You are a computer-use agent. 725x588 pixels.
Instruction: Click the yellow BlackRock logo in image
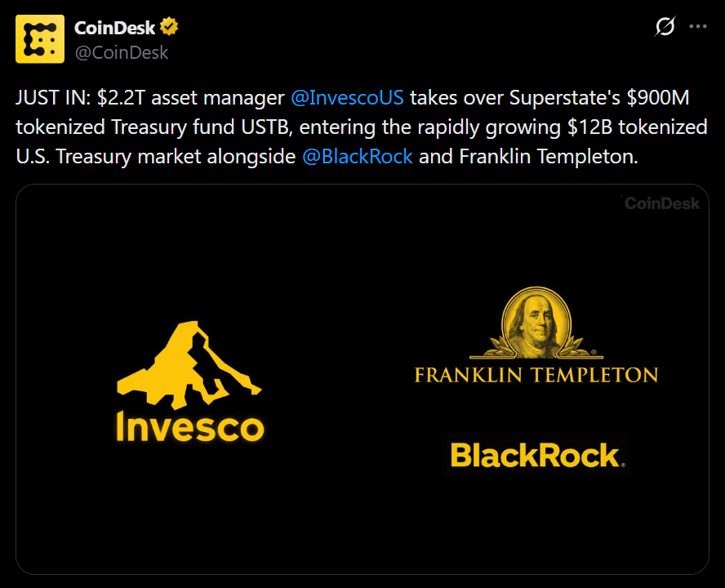pos(537,455)
